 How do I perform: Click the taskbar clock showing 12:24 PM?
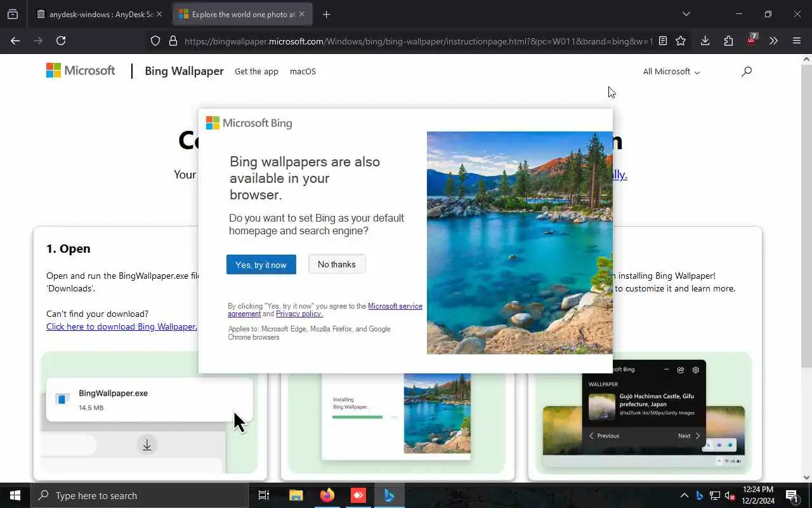(x=757, y=495)
